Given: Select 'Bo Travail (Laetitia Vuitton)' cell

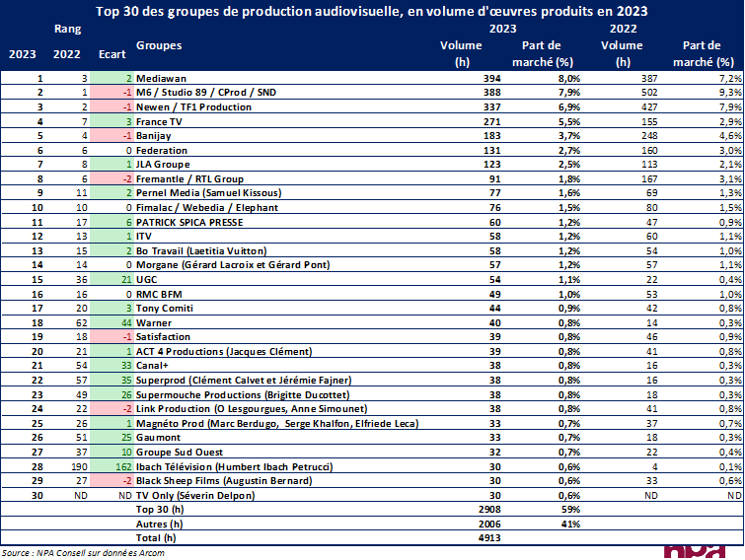Looking at the screenshot, I should coord(201,250).
